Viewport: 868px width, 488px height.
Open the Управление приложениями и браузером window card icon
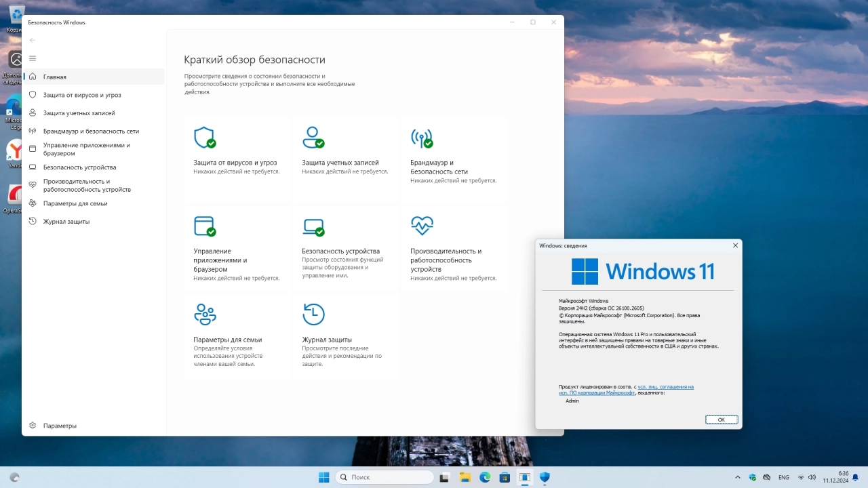[x=204, y=226]
